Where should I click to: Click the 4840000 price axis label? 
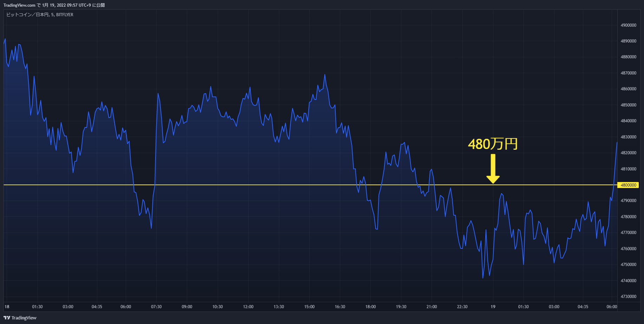coord(628,121)
